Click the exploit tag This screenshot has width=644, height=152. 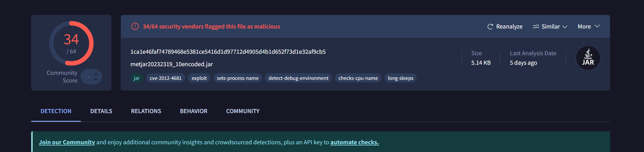(x=199, y=78)
